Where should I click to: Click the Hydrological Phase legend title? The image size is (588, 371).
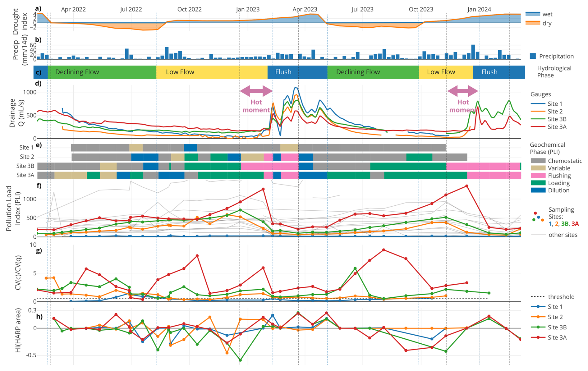coord(554,72)
